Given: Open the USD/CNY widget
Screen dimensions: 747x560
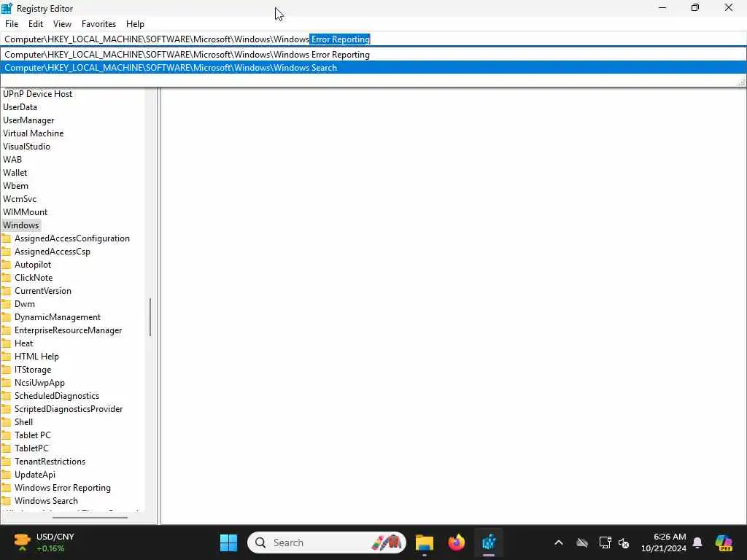Looking at the screenshot, I should click(x=43, y=542).
